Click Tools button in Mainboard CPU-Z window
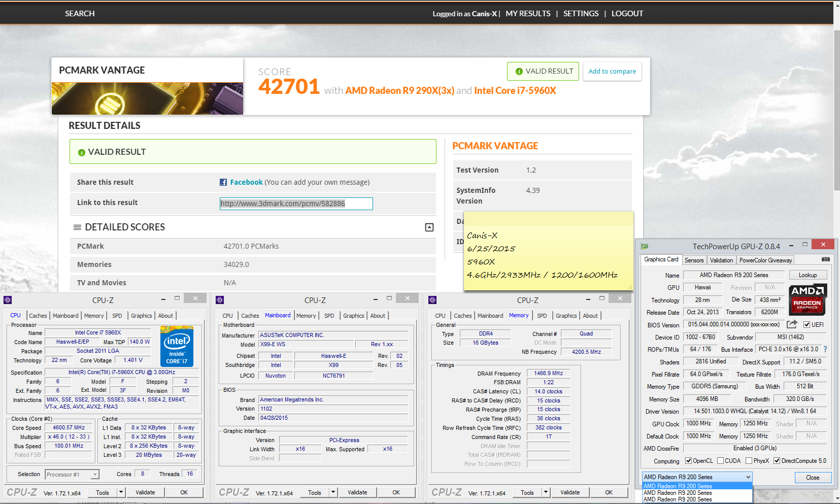Image resolution: width=840 pixels, height=504 pixels. 315,492
